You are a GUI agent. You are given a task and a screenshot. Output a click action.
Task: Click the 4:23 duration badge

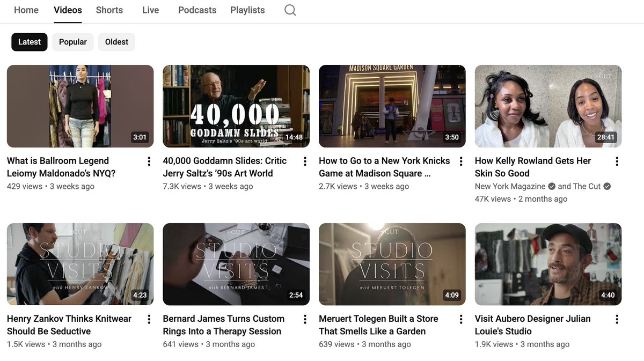pyautogui.click(x=140, y=295)
